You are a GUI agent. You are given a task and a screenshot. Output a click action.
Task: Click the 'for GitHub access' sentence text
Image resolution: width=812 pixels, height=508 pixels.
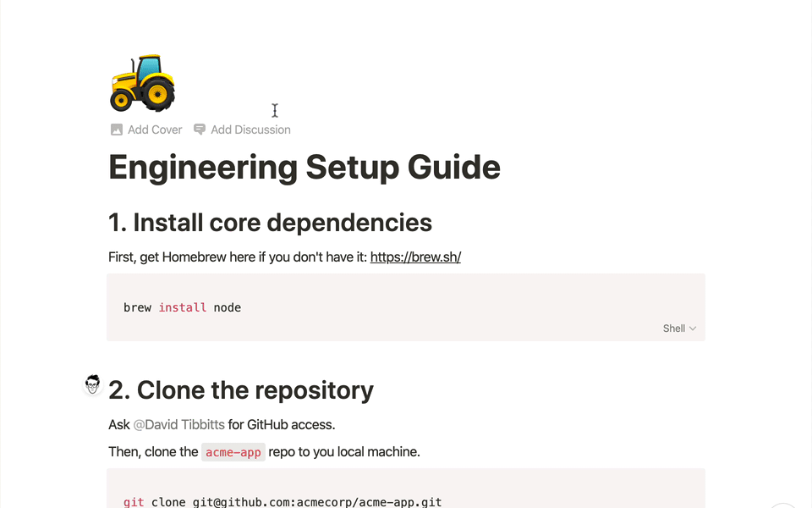click(281, 424)
